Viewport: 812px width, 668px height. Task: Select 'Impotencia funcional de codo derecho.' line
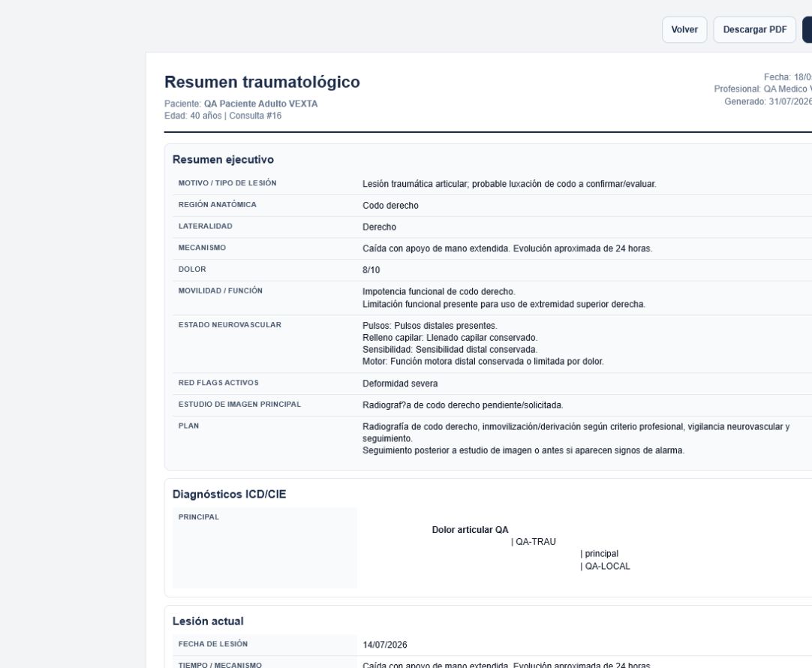(x=438, y=291)
